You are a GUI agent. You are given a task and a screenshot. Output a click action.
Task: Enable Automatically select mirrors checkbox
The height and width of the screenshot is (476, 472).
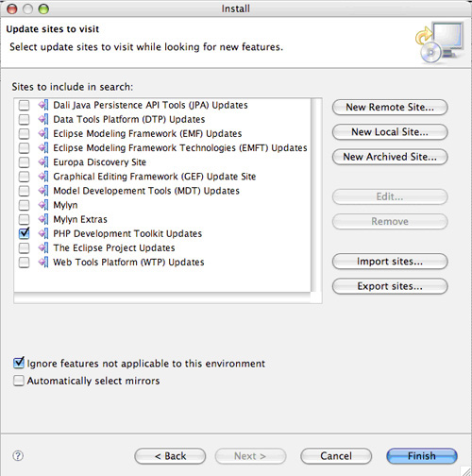19,381
